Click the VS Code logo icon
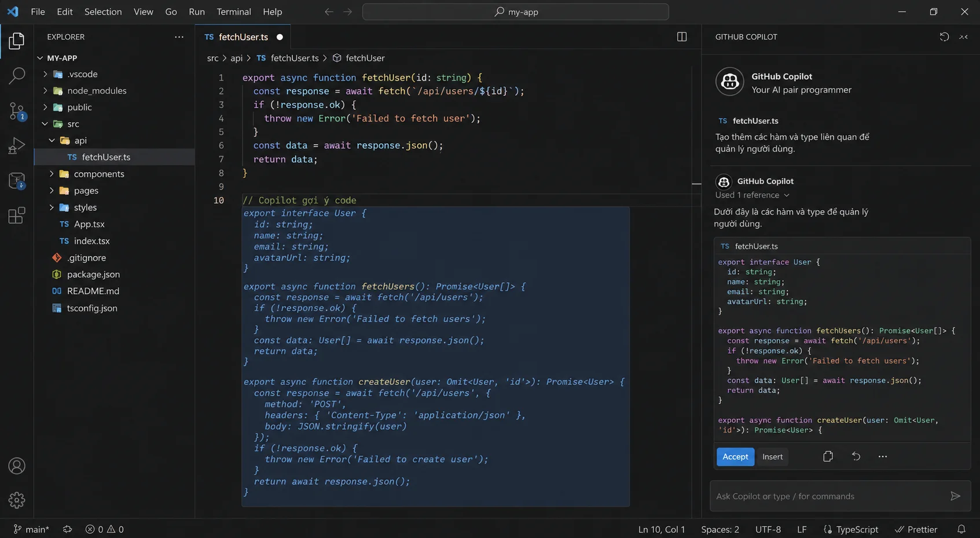 tap(13, 12)
